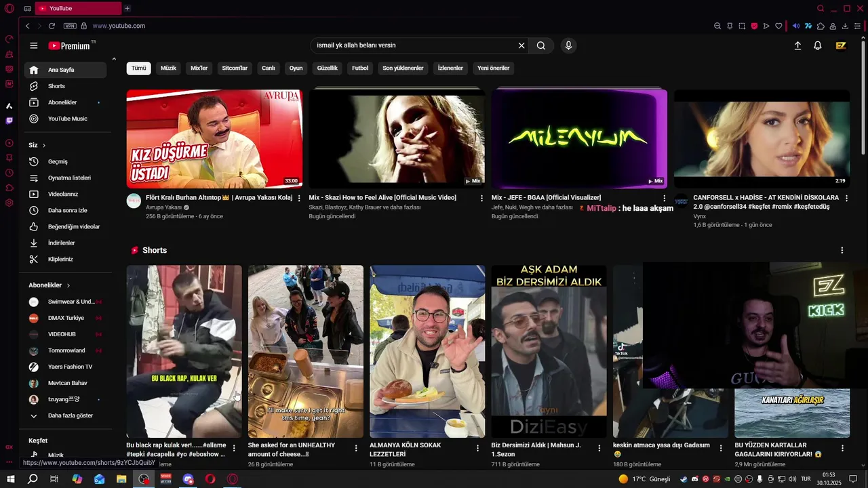The height and width of the screenshot is (488, 868).
Task: Expand the Abonelikler section heading chevron
Action: [x=68, y=285]
